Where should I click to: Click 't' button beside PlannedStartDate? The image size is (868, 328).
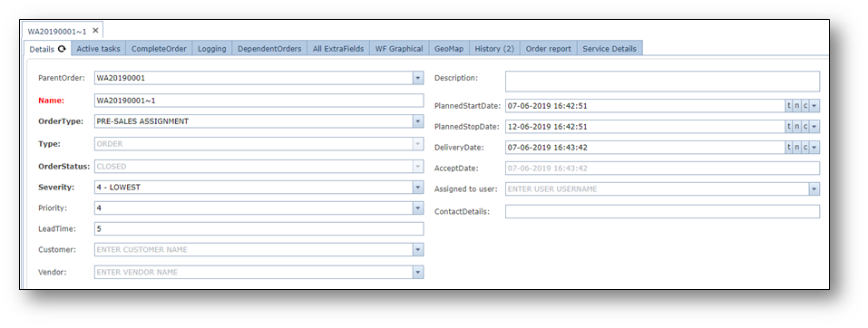[x=789, y=106]
